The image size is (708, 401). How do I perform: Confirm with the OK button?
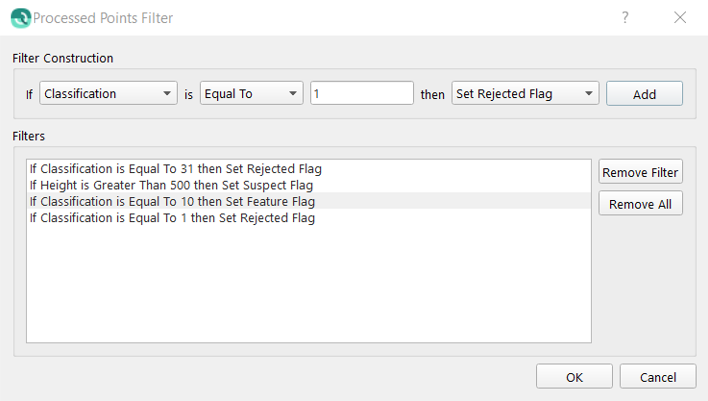pos(574,377)
